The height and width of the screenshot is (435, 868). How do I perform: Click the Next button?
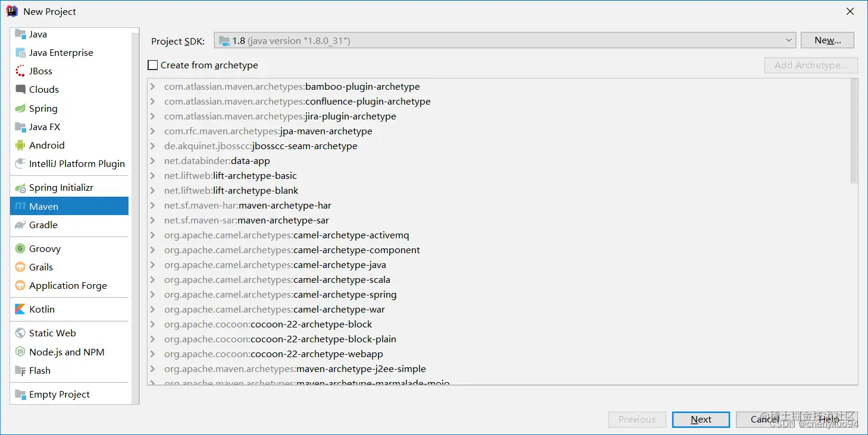[701, 419]
